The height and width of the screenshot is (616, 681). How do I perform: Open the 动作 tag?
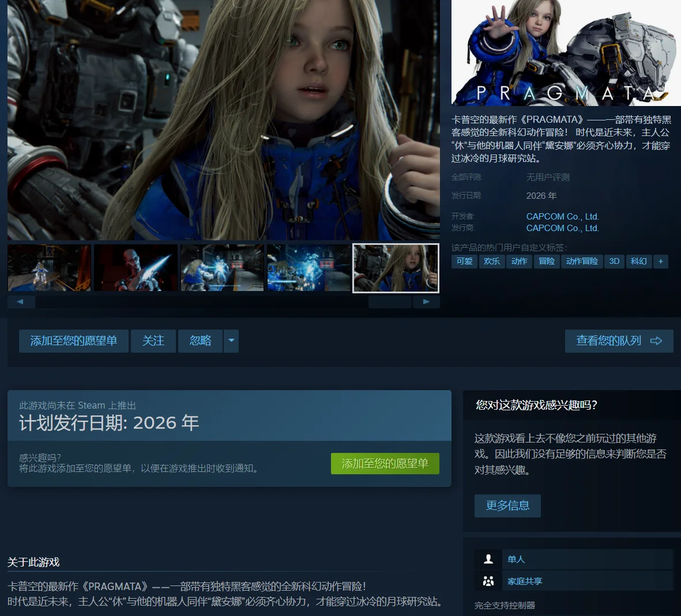(519, 262)
